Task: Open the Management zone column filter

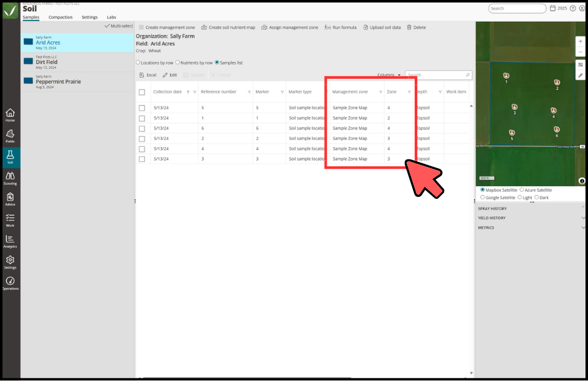Action: click(380, 92)
